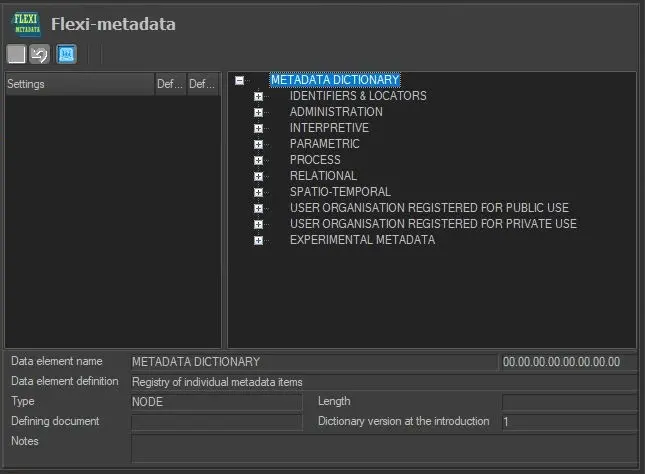
Task: Expand the SPATIO-TEMPORAL branch
Action: tap(258, 192)
